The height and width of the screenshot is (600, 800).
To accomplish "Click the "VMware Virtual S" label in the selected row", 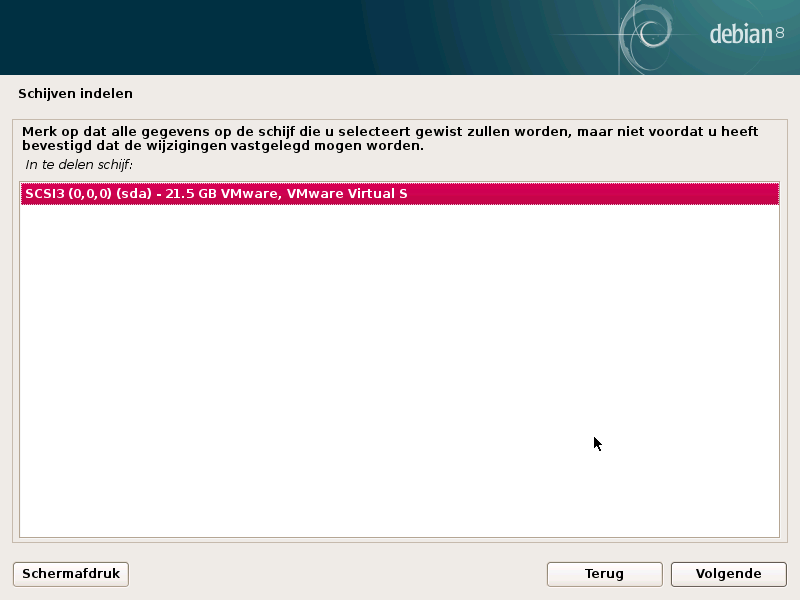I will pos(347,193).
